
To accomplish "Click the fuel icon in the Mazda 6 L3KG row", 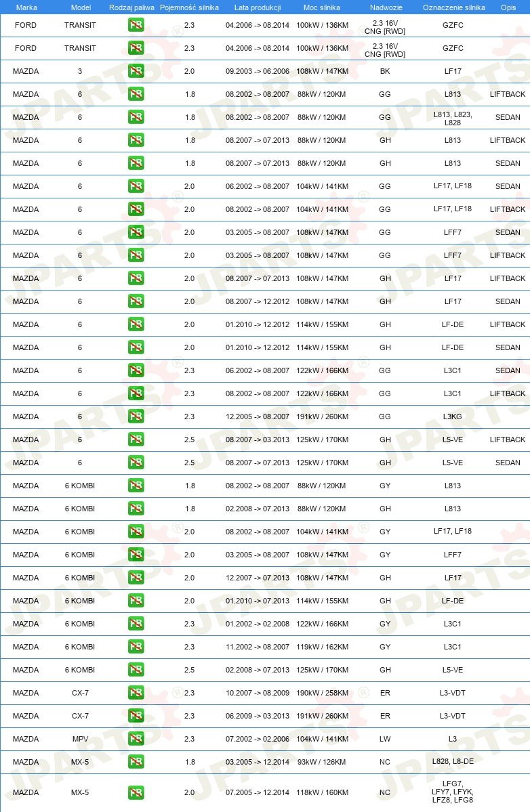I will pyautogui.click(x=136, y=416).
